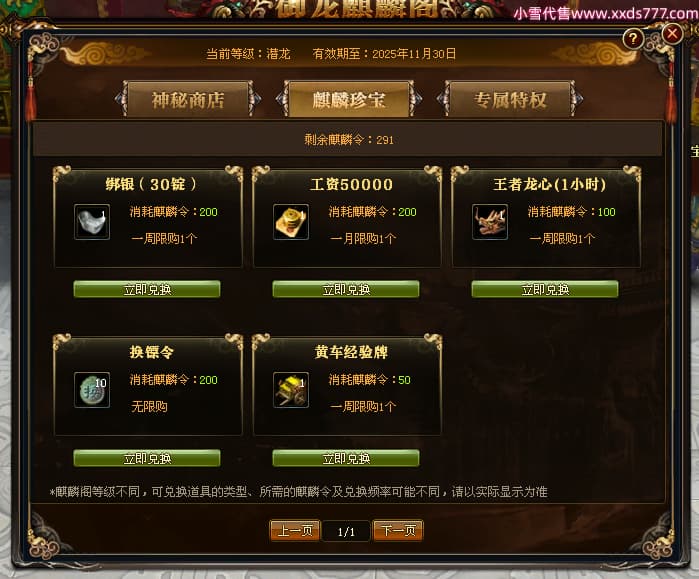Click the 1/1 page indicator field
This screenshot has height=579, width=699.
point(346,531)
